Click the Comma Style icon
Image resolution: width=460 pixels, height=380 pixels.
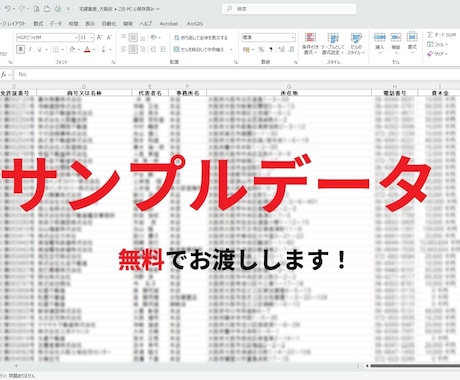tap(271, 49)
